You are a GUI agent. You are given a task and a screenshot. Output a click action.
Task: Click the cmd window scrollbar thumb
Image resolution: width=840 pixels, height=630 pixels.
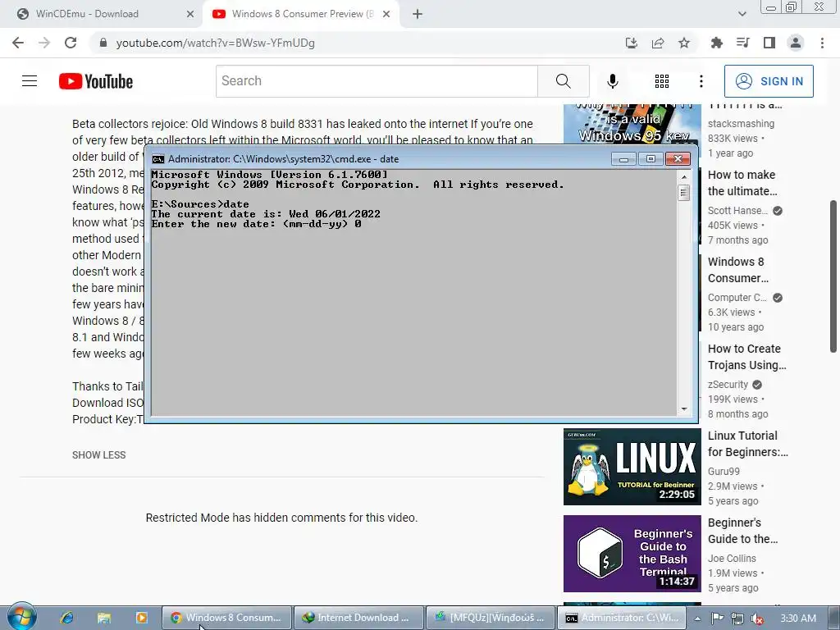coord(683,192)
